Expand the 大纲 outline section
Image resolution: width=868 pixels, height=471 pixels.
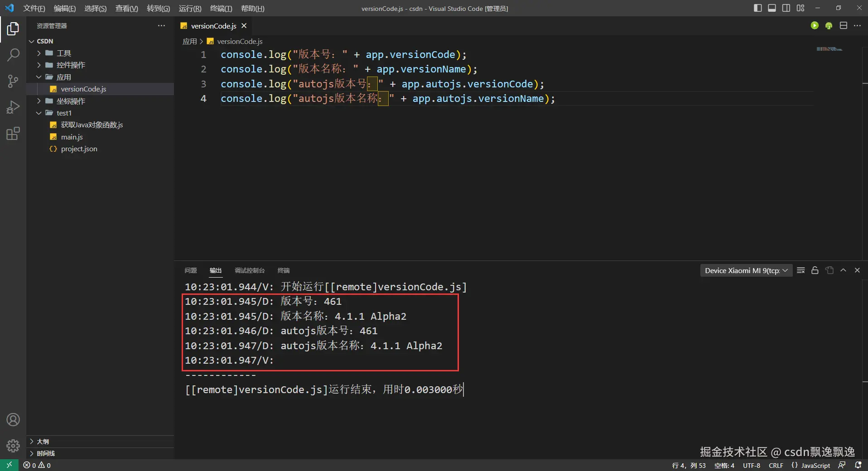(43, 442)
